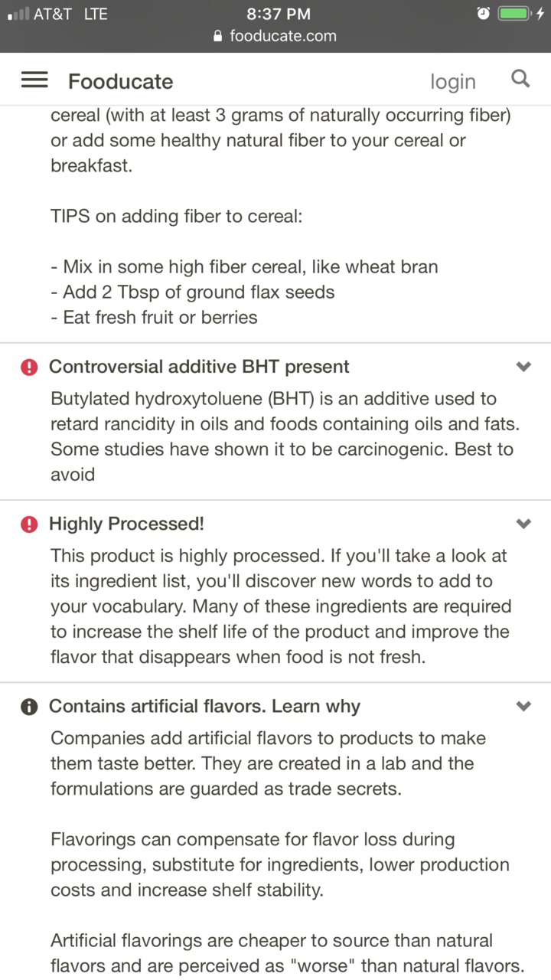Viewport: 551px width, 980px height.
Task: Collapse the artificial flavors section chevron
Action: pyautogui.click(x=523, y=706)
